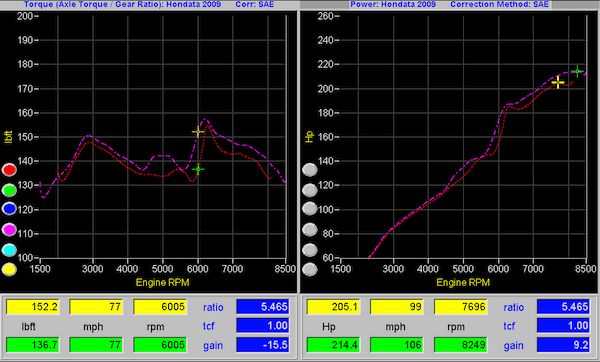Image resolution: width=600 pixels, height=362 pixels.
Task: Click the yellow crosshair cursor on torque curve
Action: point(198,132)
